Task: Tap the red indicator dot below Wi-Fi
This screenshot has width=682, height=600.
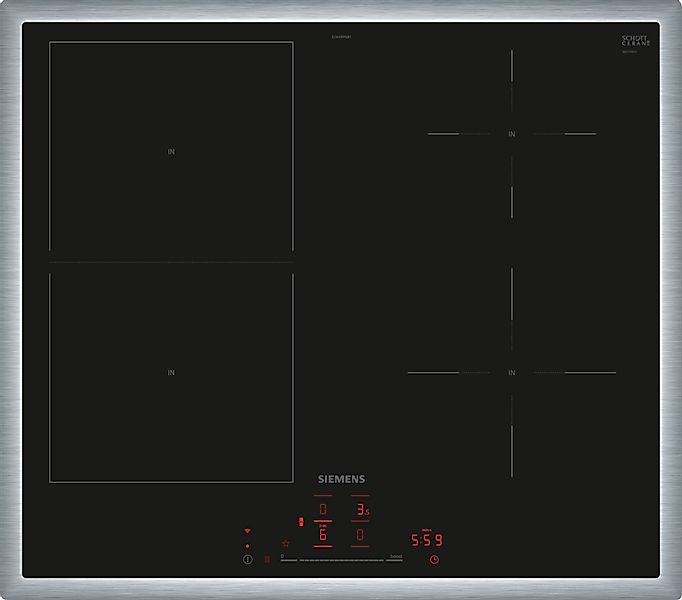Action: (x=247, y=546)
